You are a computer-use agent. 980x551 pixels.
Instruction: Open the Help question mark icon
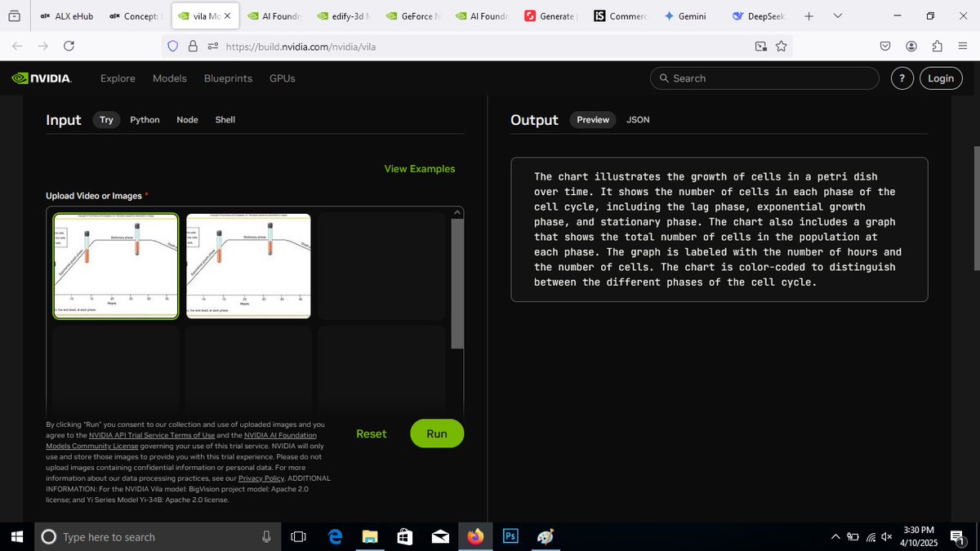[902, 78]
